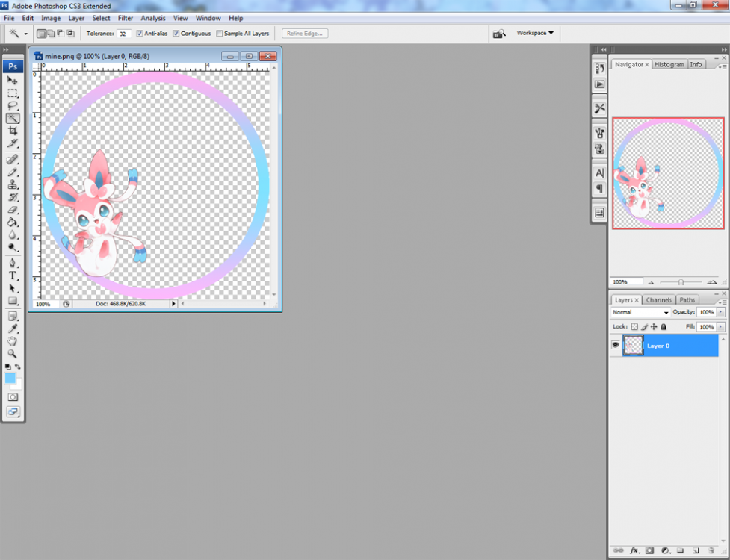Enable Sample All Layers checkbox
This screenshot has height=560, width=730.
click(x=219, y=34)
